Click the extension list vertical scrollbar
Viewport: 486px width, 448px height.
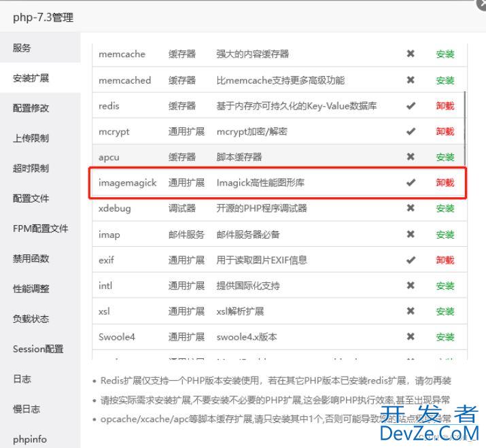pyautogui.click(x=465, y=128)
